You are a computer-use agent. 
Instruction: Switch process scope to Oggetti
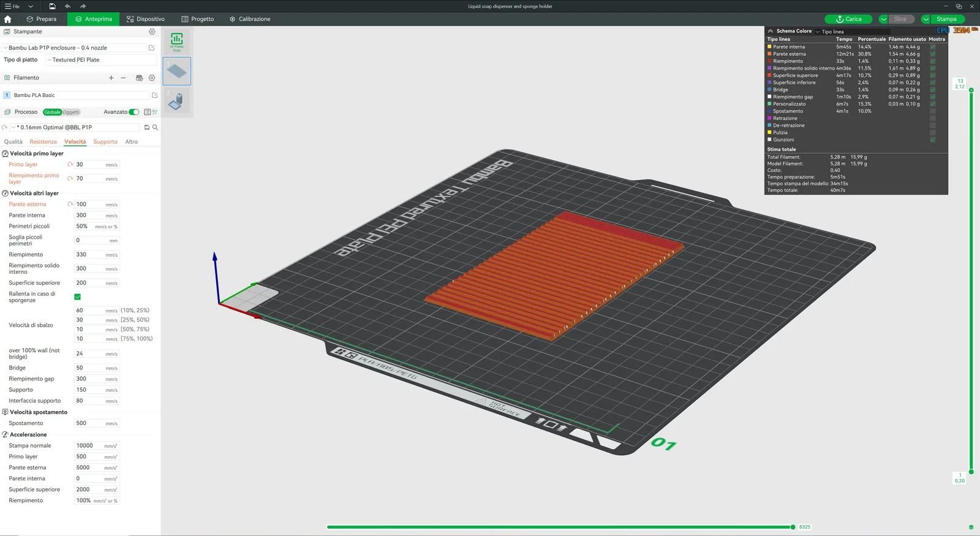(x=71, y=112)
